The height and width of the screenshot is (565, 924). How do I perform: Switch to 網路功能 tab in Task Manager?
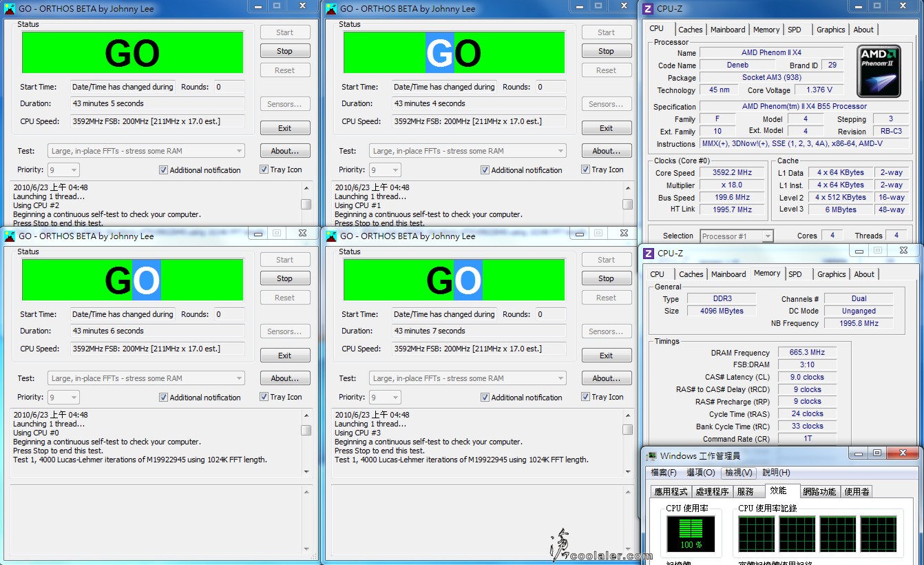(x=819, y=491)
